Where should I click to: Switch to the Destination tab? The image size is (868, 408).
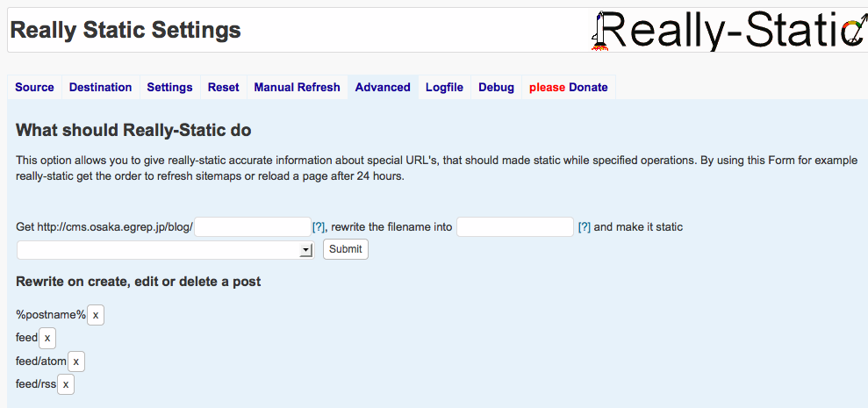[x=100, y=88]
